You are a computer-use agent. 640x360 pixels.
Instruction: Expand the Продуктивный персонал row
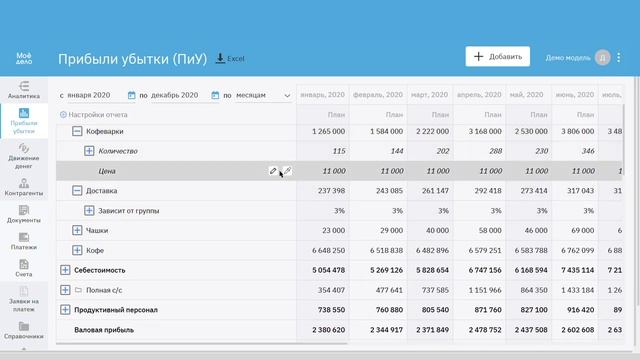click(65, 309)
